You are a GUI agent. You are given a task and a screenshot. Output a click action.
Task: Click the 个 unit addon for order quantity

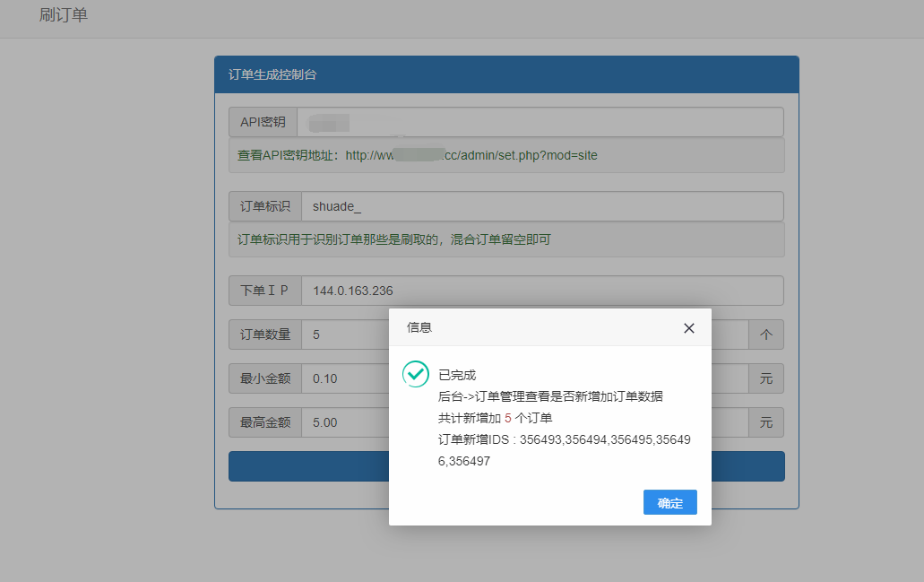[x=765, y=334]
